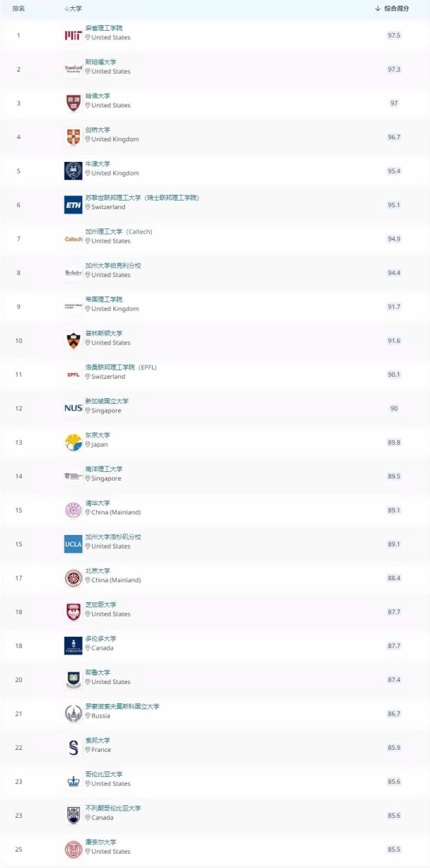
Task: Click the Caltech orange logo
Action: pyautogui.click(x=73, y=239)
